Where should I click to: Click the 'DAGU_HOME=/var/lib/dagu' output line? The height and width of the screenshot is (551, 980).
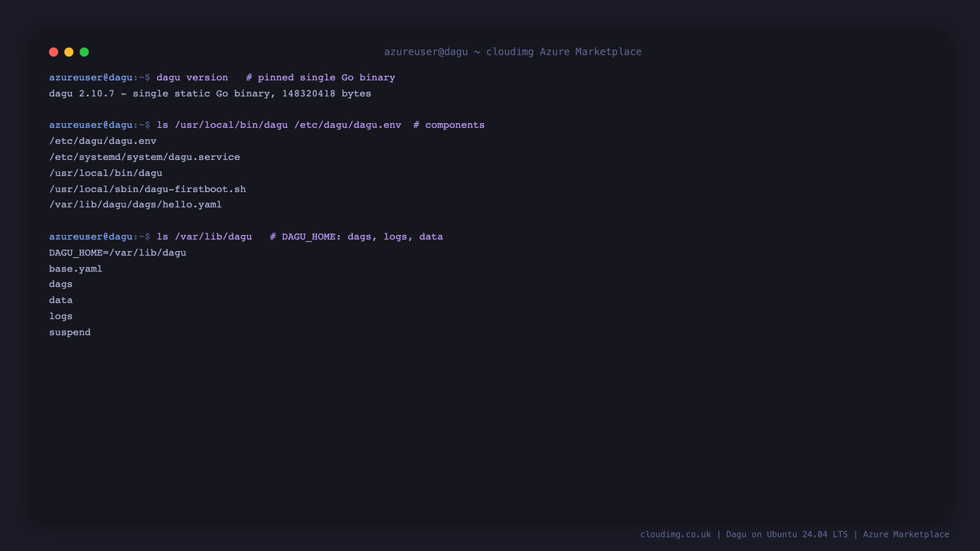[x=118, y=253]
